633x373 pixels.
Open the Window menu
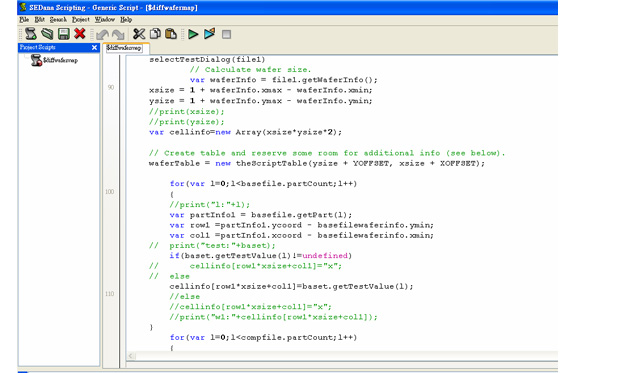(105, 19)
